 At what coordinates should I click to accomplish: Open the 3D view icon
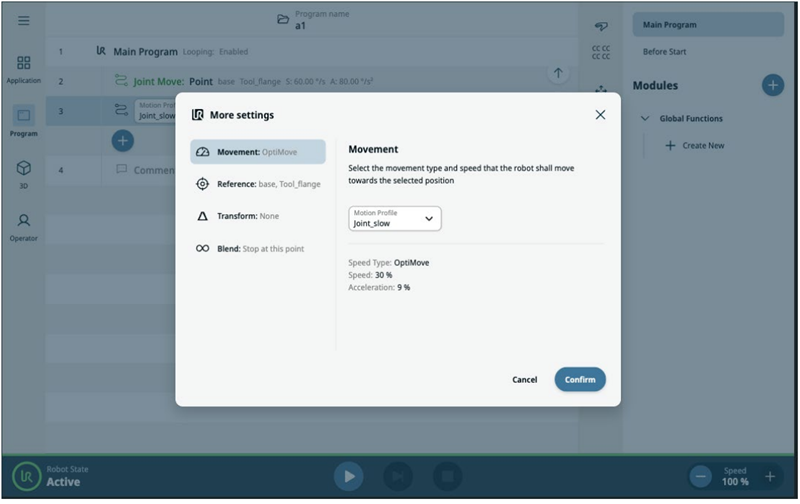[x=23, y=172]
